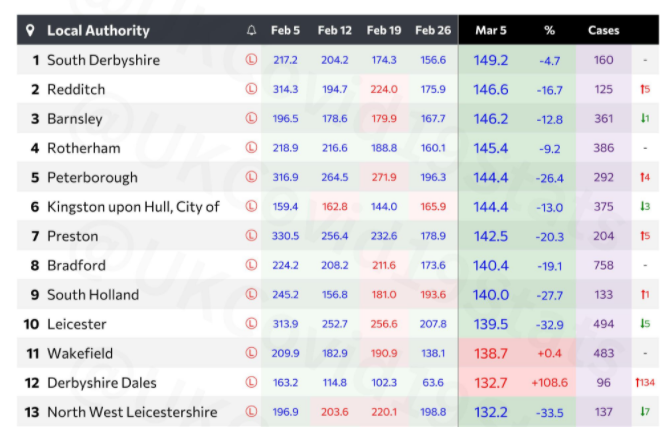This screenshot has width=660, height=427.
Task: Select the circled L icon in Bradford row
Action: (251, 265)
